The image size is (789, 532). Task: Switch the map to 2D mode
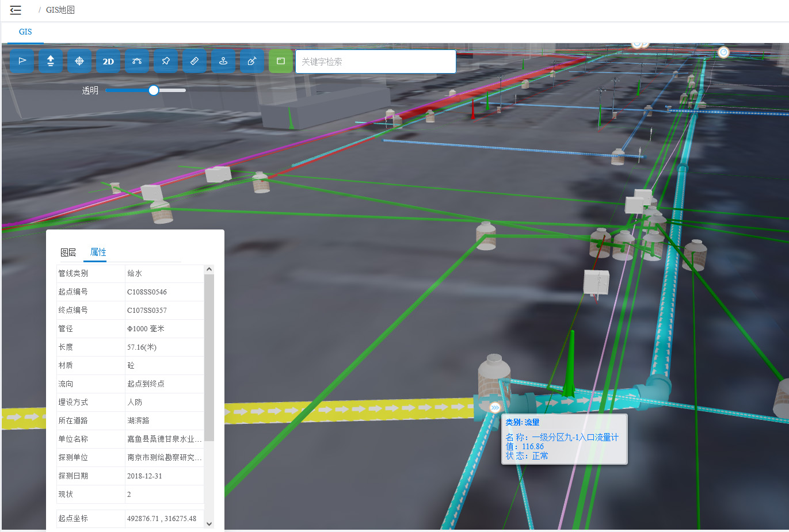(x=108, y=61)
